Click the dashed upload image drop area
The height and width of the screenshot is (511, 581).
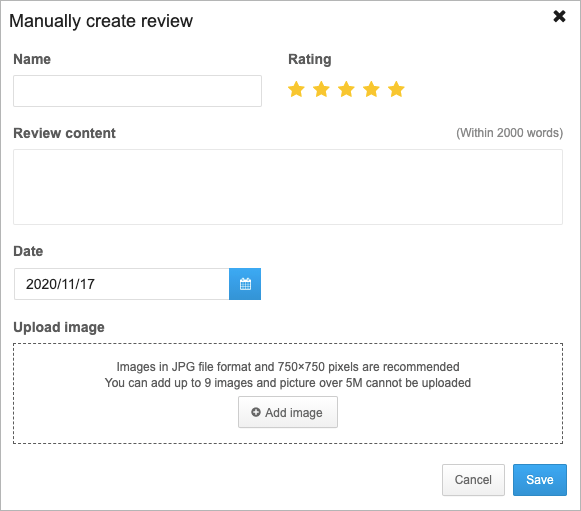click(288, 394)
